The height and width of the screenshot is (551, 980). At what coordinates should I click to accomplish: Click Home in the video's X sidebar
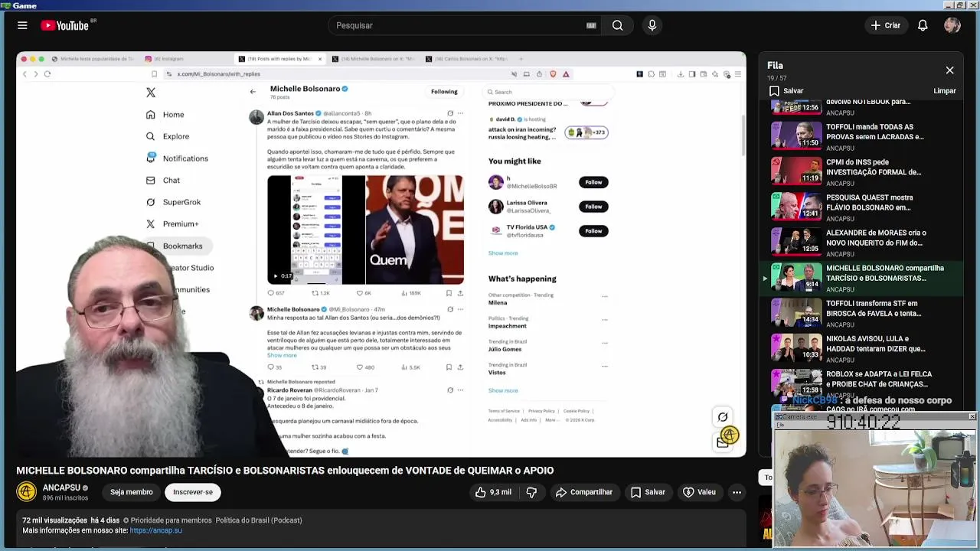point(165,115)
